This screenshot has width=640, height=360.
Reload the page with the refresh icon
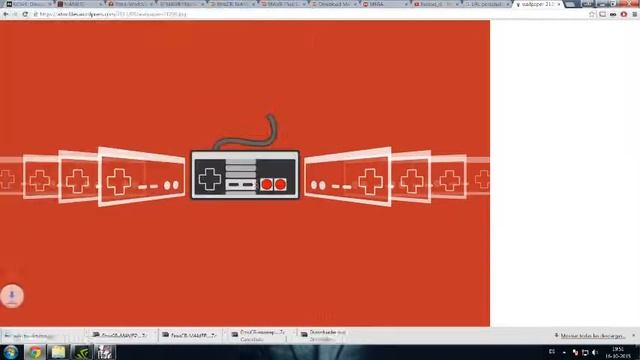click(x=25, y=14)
